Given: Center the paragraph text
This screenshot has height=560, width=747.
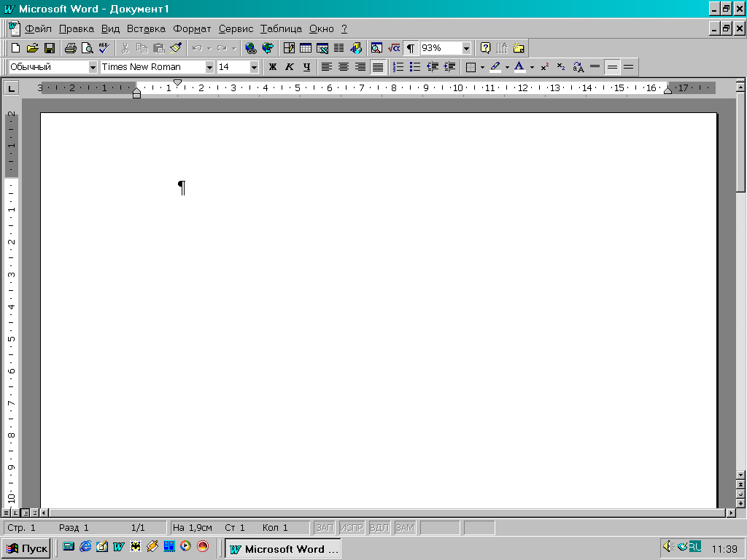Looking at the screenshot, I should tap(344, 67).
